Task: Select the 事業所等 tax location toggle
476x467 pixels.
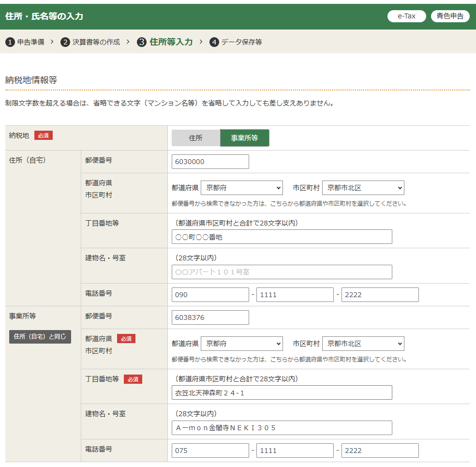Action: pos(244,138)
